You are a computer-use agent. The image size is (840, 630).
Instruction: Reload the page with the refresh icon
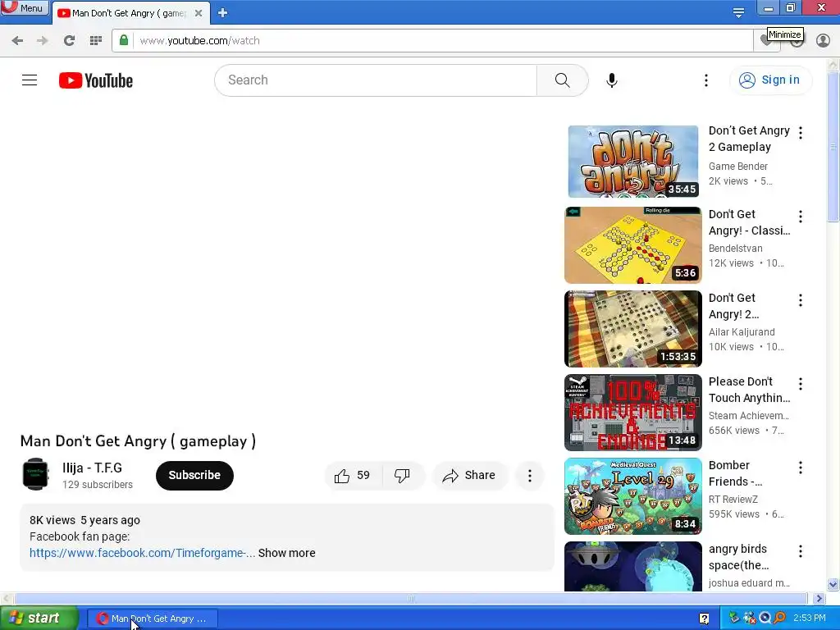(69, 41)
